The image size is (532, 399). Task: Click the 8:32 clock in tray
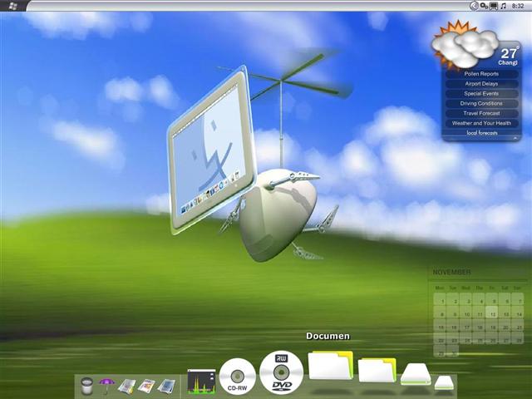518,6
